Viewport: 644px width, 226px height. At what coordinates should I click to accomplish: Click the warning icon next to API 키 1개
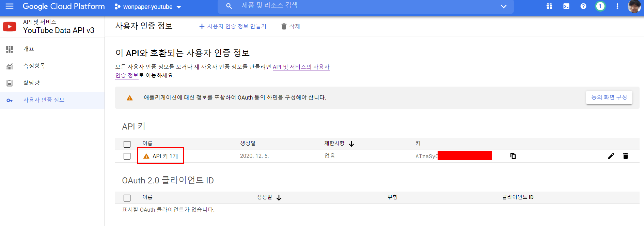[146, 156]
